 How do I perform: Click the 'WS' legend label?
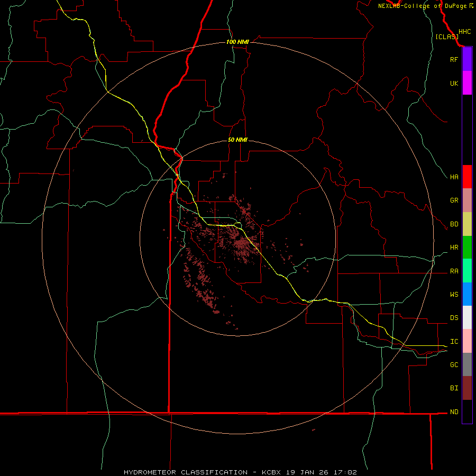click(x=454, y=294)
